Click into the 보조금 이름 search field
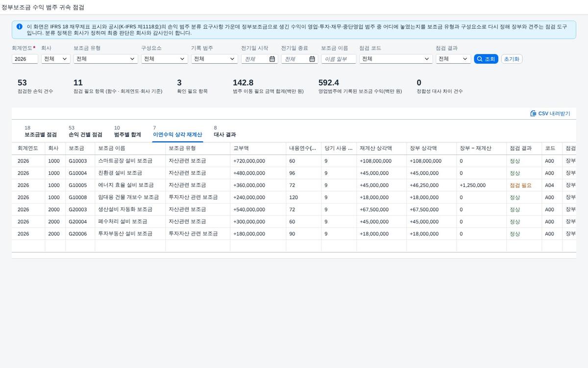The height and width of the screenshot is (368, 588). (339, 59)
